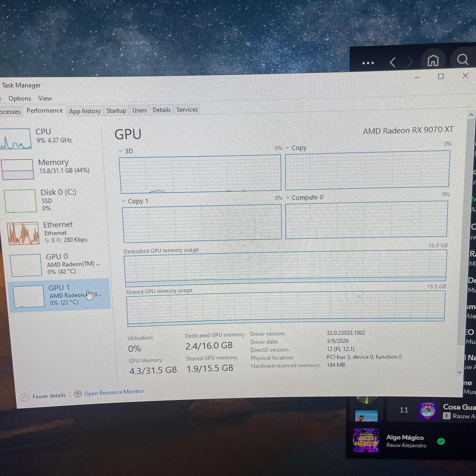
Task: Click the Home icon in the music app
Action: 433,60
